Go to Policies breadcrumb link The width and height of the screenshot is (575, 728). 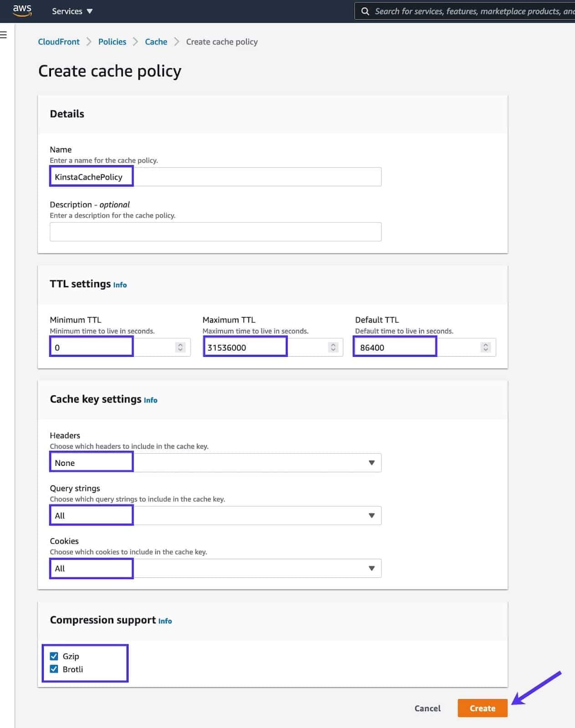tap(112, 42)
